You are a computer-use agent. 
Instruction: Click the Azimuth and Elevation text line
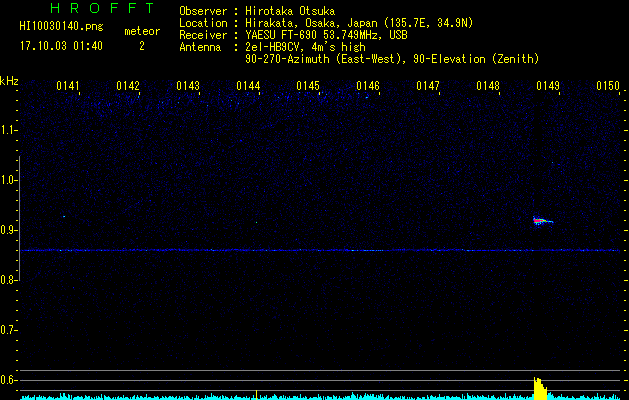(x=392, y=59)
